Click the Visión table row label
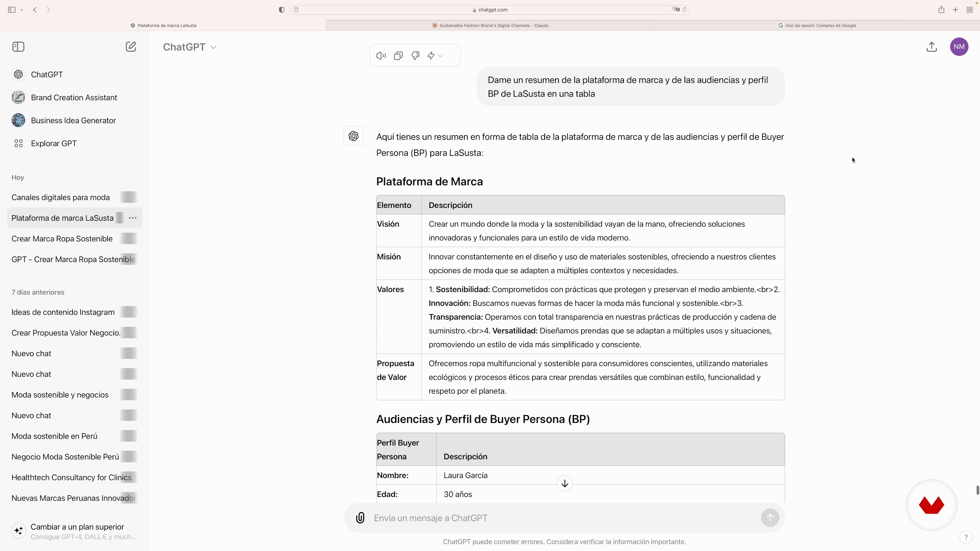Image resolution: width=980 pixels, height=551 pixels. tap(388, 224)
